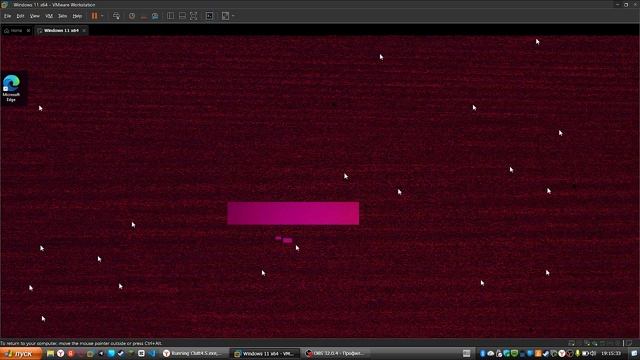Click the blue shield quick launch icon
This screenshot has width=640, height=360.
[111, 353]
